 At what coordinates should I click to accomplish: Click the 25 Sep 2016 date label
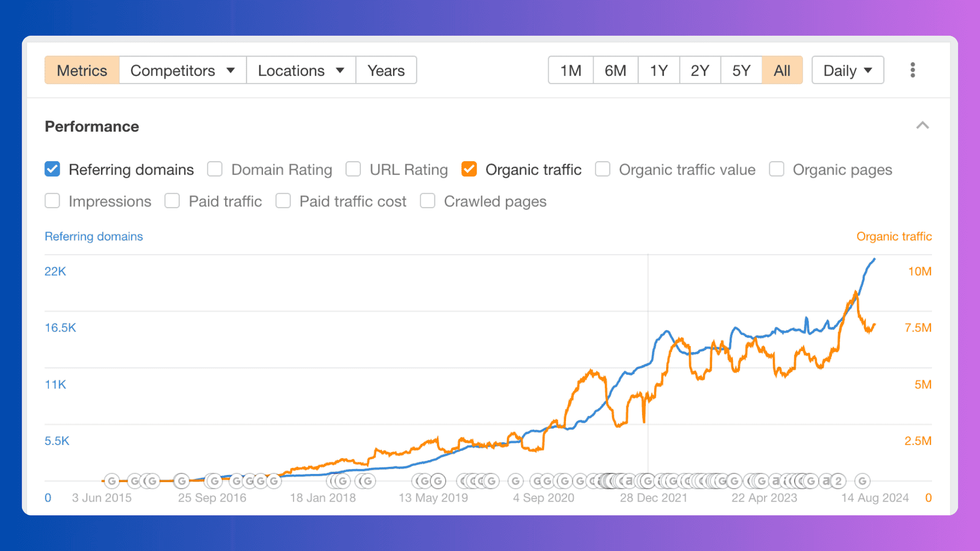[x=212, y=498]
